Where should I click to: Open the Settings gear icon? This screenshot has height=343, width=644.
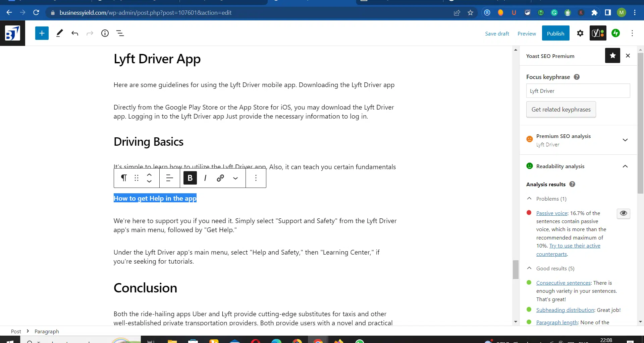tap(580, 33)
